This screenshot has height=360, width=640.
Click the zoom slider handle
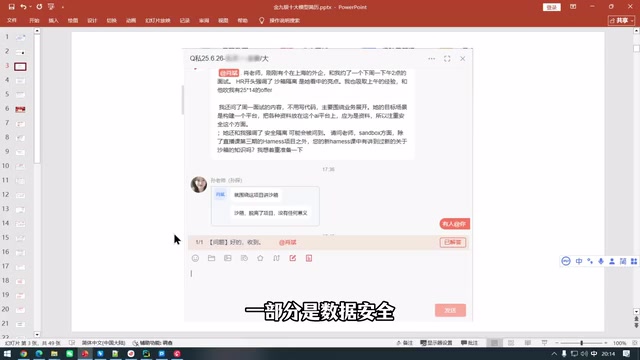(x=582, y=343)
